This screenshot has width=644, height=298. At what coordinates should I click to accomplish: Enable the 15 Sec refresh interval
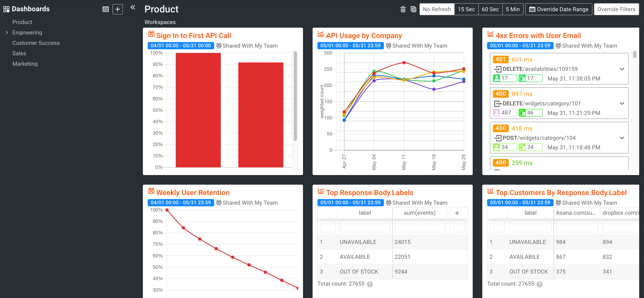(x=466, y=9)
